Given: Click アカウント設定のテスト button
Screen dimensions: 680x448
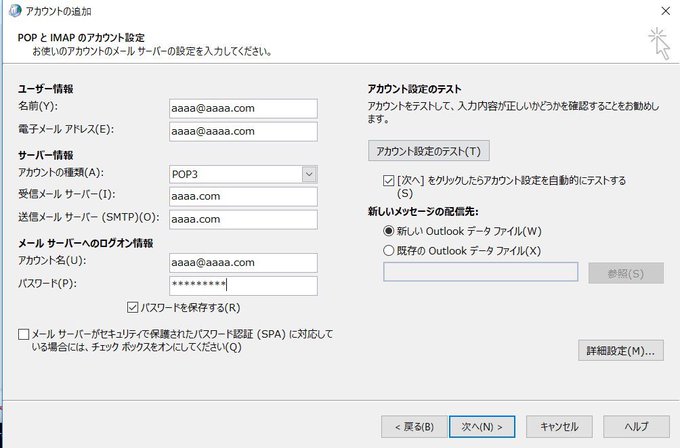Looking at the screenshot, I should tap(428, 151).
